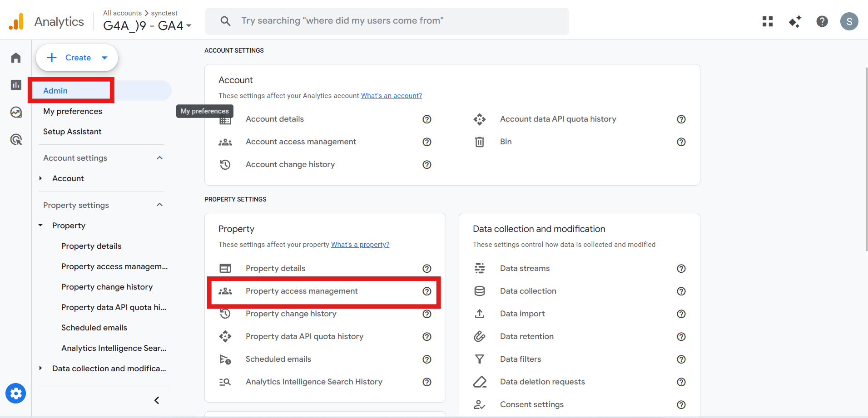
Task: Collapse the Account settings section
Action: (159, 158)
